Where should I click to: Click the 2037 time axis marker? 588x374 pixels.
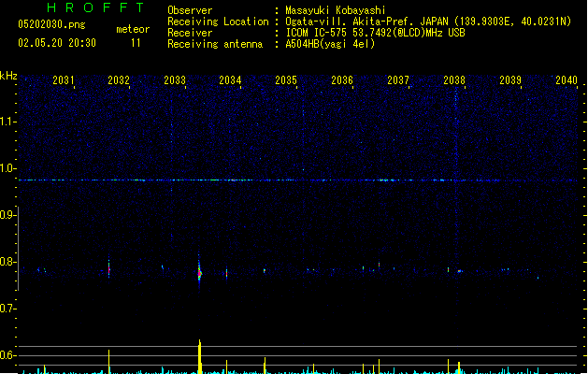[398, 80]
